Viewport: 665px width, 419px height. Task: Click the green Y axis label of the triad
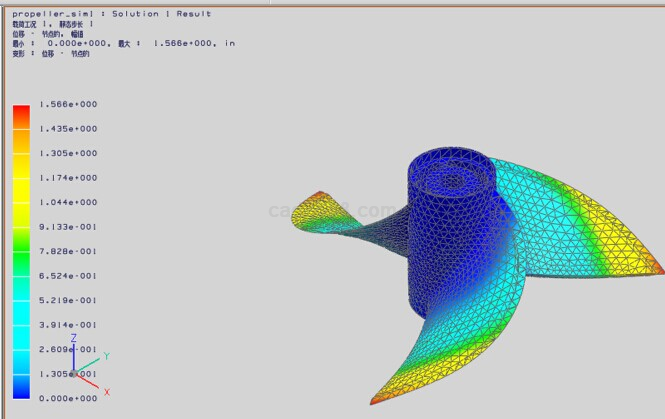[105, 355]
